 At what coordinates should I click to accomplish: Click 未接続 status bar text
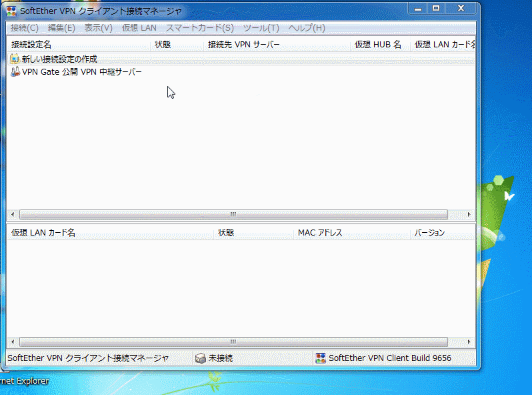coord(221,358)
